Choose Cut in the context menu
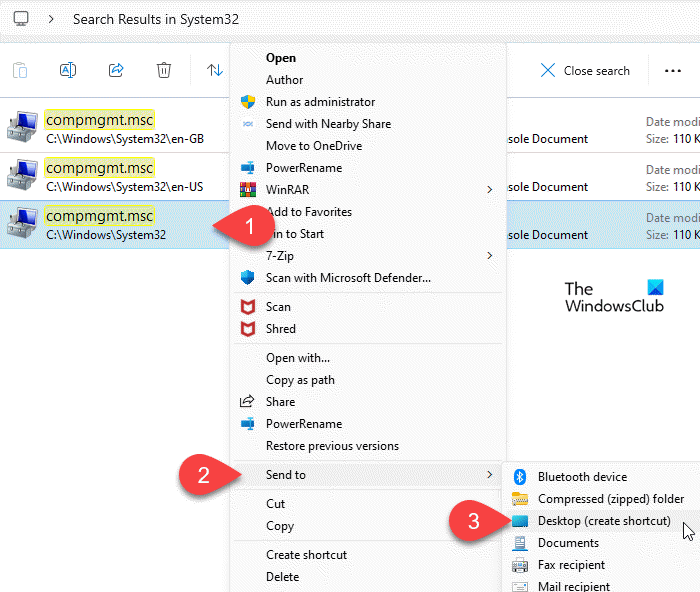700x592 pixels. [x=275, y=504]
